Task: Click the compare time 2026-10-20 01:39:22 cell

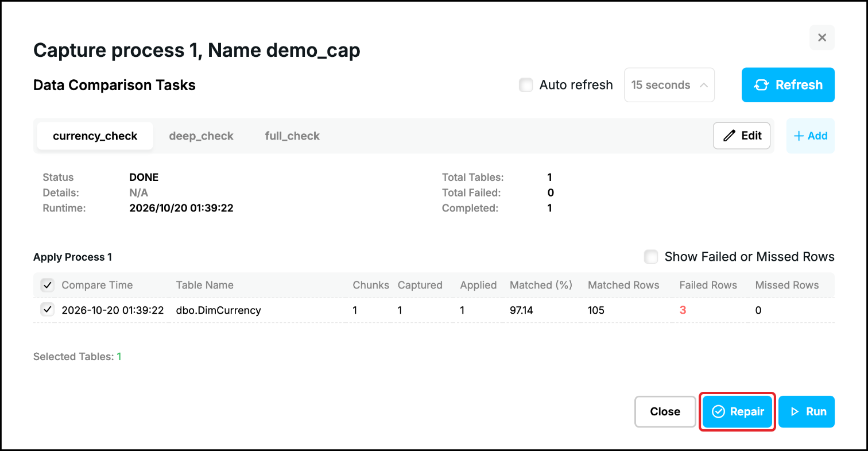Action: (x=113, y=310)
